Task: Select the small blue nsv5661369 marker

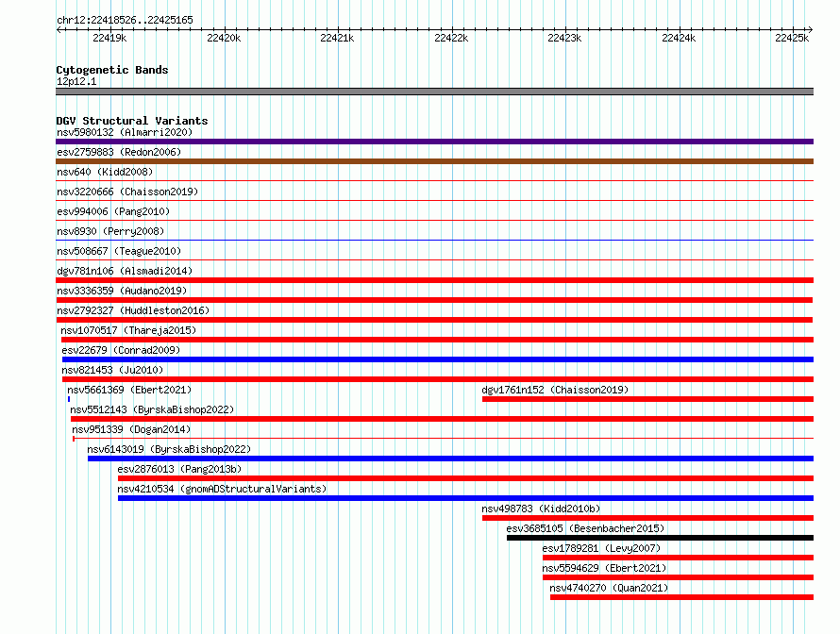Action: (69, 399)
